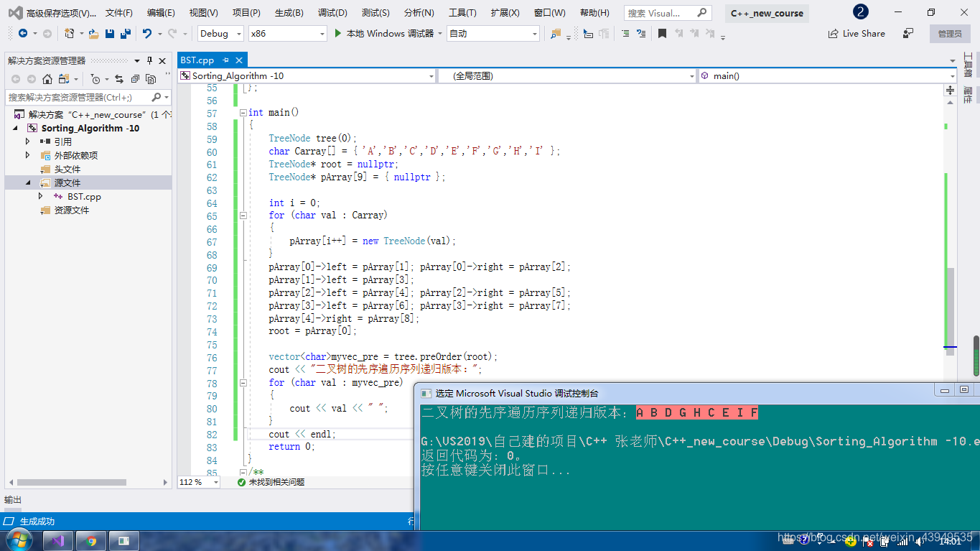Image resolution: width=980 pixels, height=551 pixels.
Task: Save the current file with the disk icon
Action: [110, 34]
